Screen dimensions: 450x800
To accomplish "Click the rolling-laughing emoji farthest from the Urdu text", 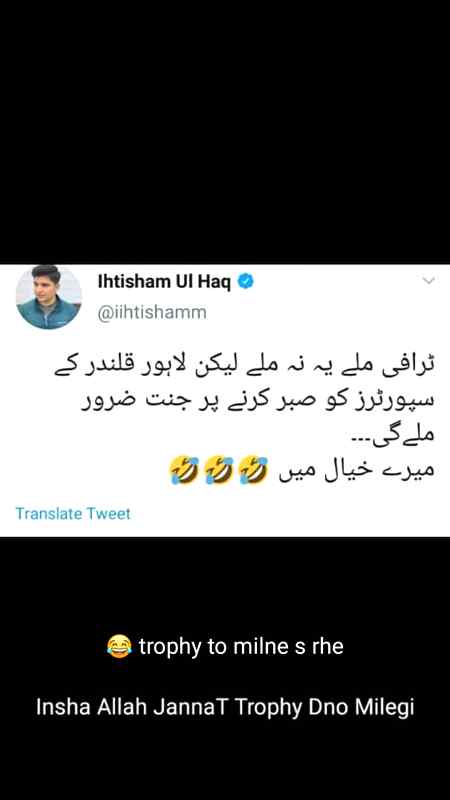I will (x=184, y=470).
